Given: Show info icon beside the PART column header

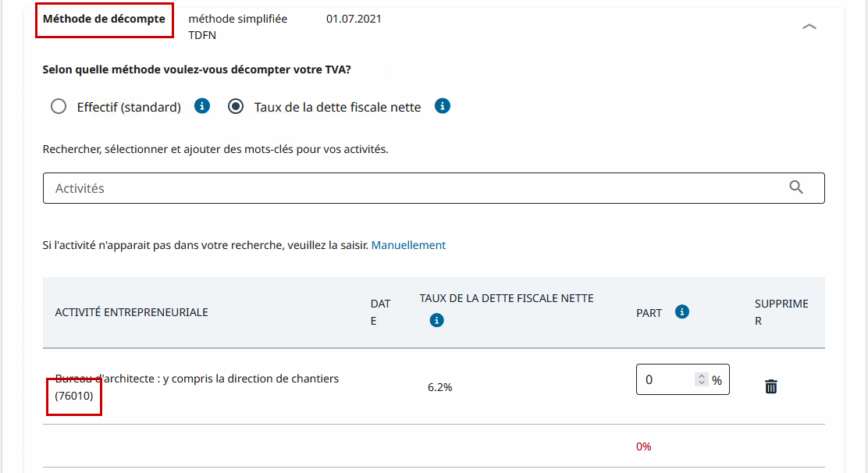Looking at the screenshot, I should point(682,312).
